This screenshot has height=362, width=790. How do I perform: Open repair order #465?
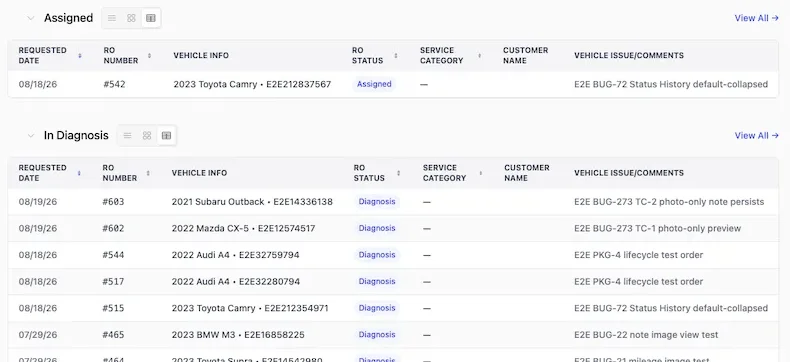(113, 335)
